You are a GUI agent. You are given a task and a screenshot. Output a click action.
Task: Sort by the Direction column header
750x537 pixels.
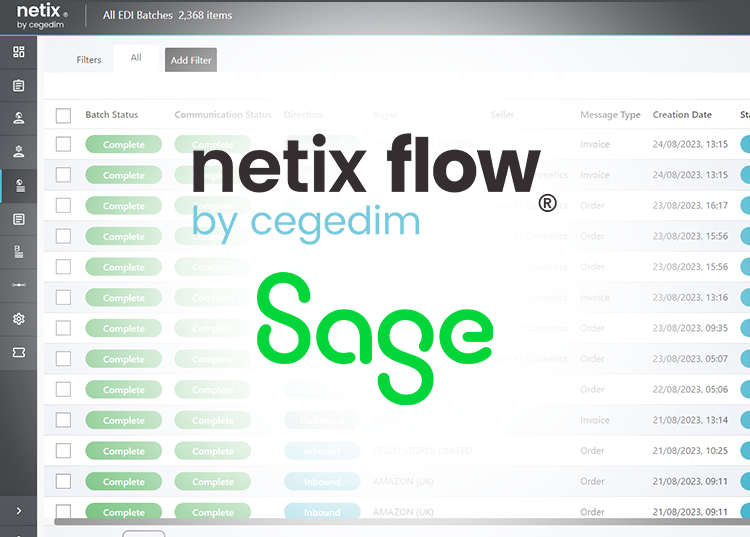pos(303,115)
